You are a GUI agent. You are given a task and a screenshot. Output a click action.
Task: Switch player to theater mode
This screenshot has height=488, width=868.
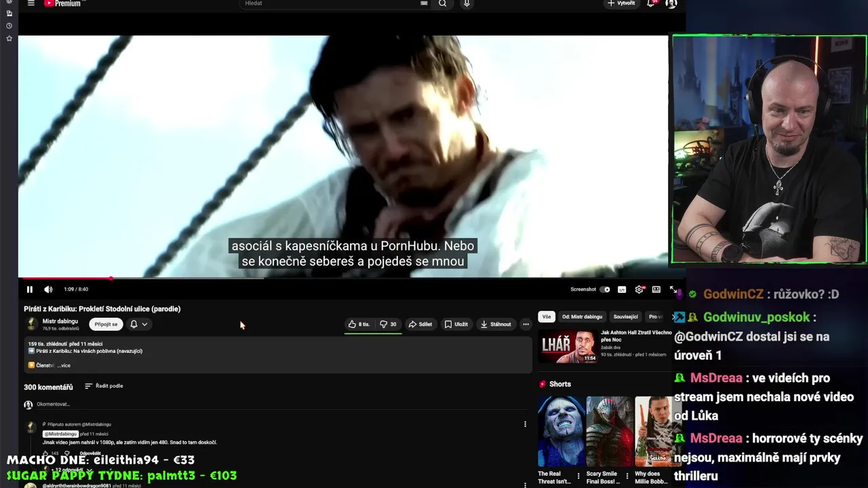tap(656, 289)
